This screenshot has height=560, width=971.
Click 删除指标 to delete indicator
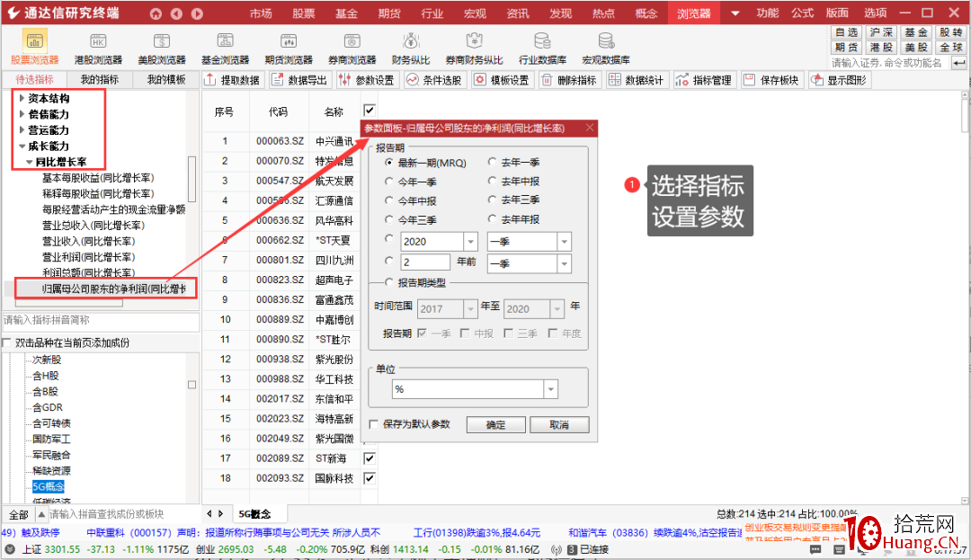569,80
